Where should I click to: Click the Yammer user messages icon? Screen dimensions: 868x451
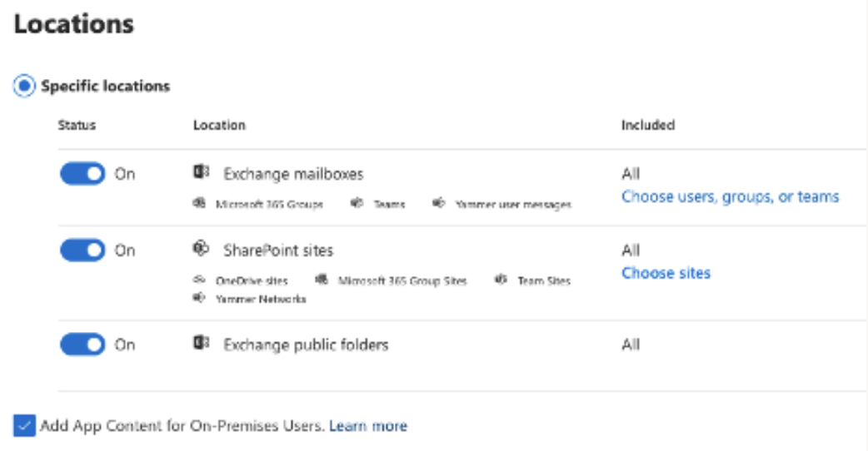(439, 203)
